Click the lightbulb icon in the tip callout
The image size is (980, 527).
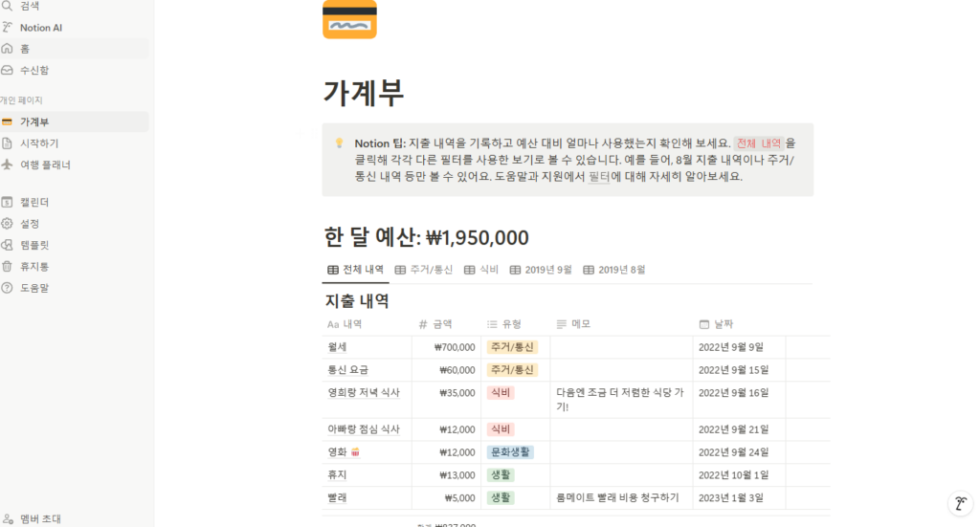(x=340, y=143)
